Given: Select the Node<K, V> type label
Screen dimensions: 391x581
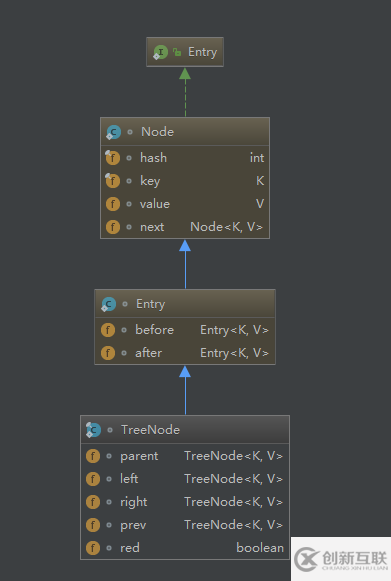Looking at the screenshot, I should [226, 227].
